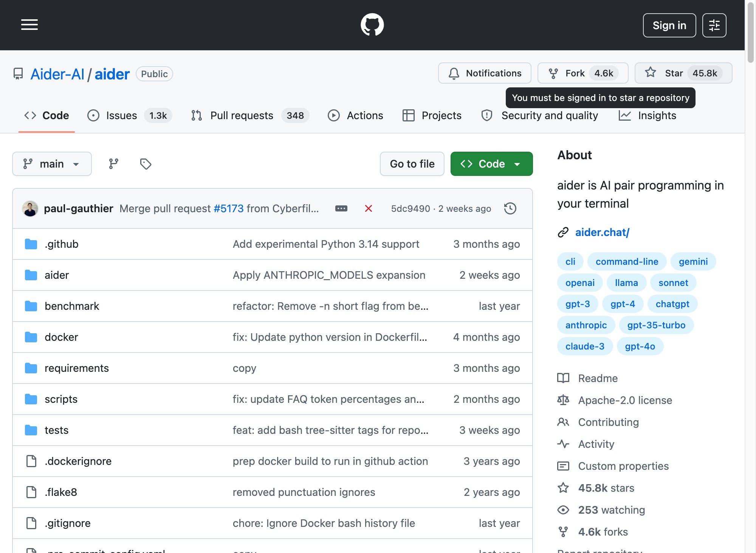View the 4.6k forks link

(x=603, y=532)
